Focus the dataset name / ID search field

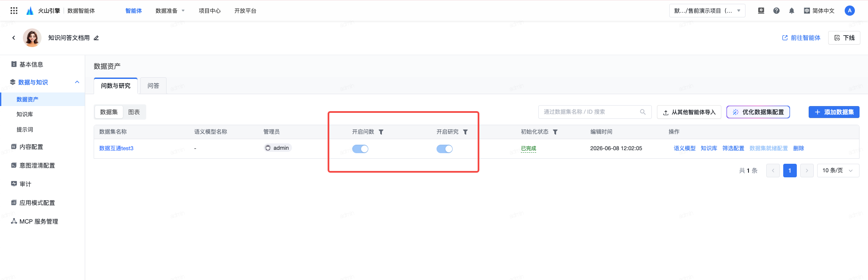click(595, 112)
